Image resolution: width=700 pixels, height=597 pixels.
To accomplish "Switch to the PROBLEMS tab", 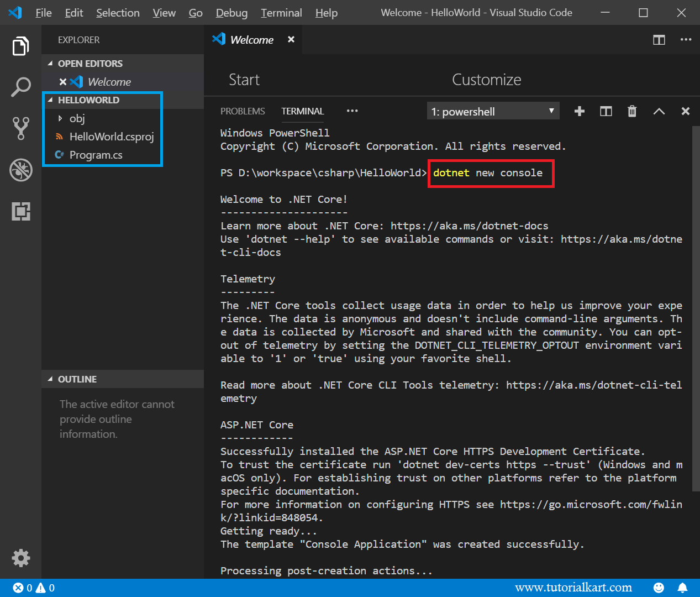I will (x=243, y=111).
